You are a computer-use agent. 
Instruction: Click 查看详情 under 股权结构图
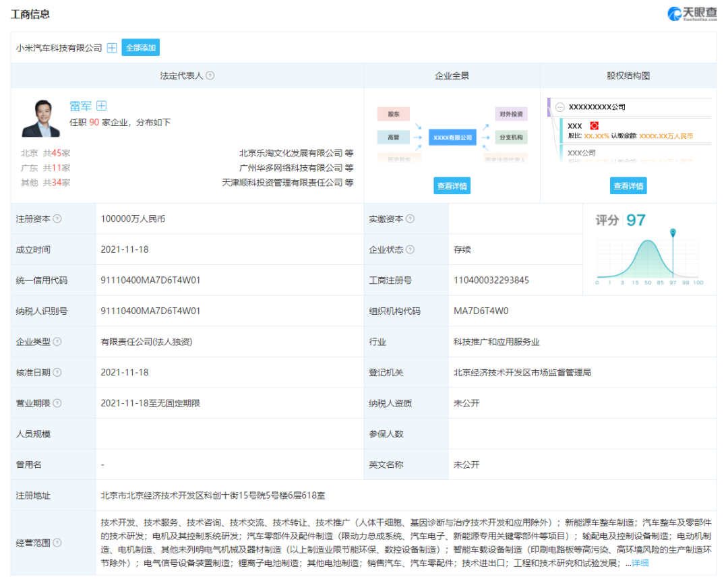628,186
